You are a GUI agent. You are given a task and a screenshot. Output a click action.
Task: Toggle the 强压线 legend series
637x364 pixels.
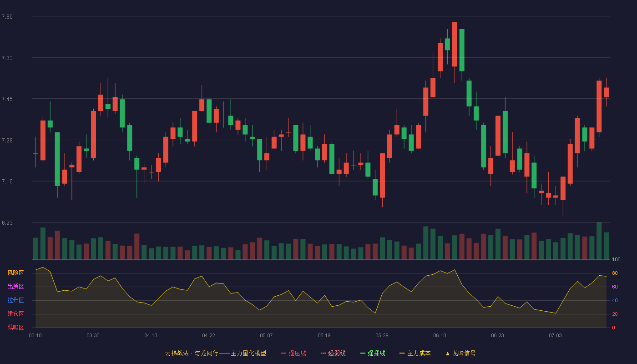pos(293,353)
